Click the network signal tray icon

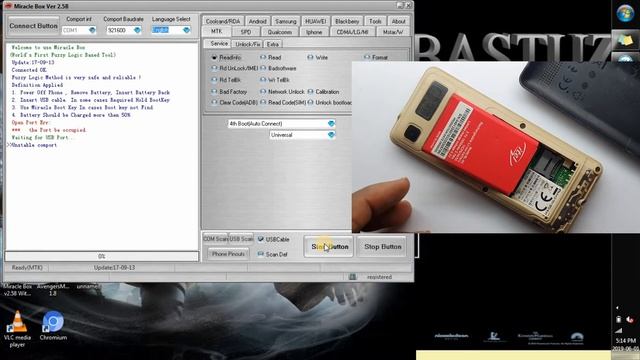pyautogui.click(x=619, y=330)
